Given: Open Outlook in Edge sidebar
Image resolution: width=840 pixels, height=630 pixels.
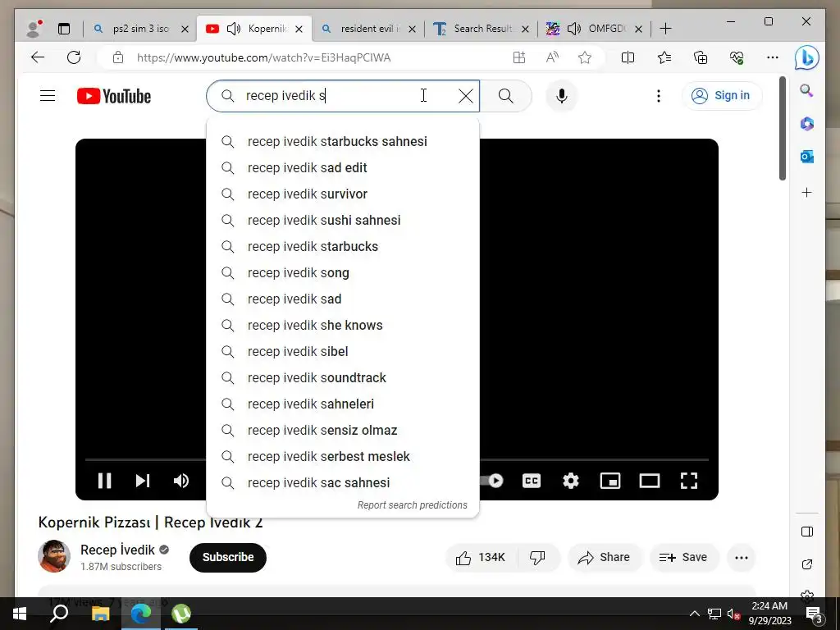Looking at the screenshot, I should (807, 157).
